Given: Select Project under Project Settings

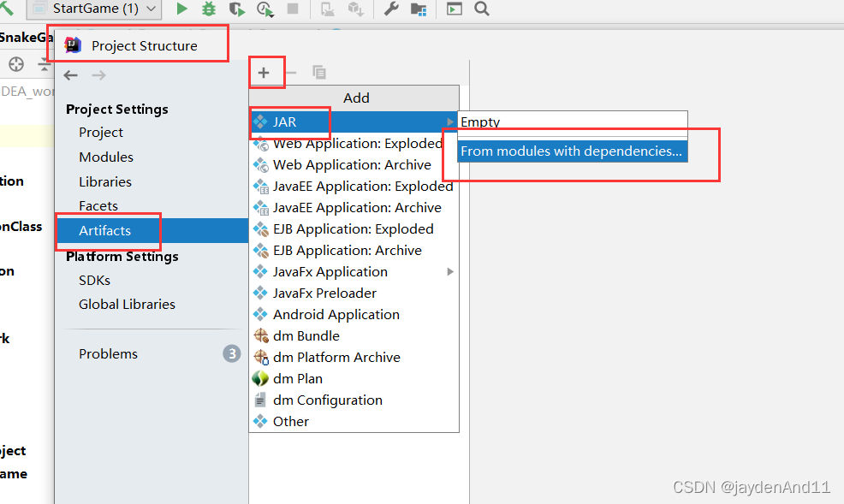Looking at the screenshot, I should [x=101, y=133].
